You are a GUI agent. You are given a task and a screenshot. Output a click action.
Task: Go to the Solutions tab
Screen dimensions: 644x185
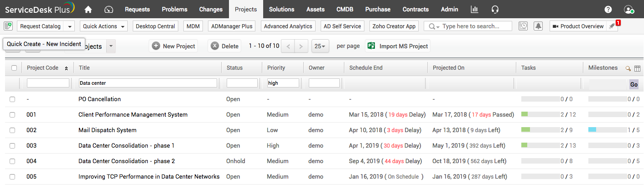coord(281,9)
